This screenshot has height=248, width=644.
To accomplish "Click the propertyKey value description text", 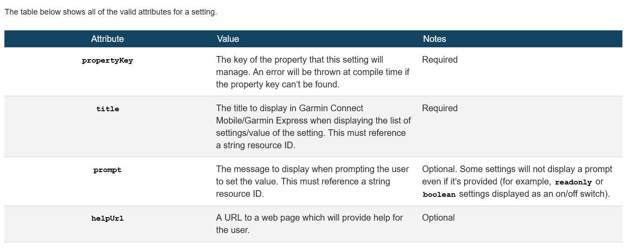I will [x=312, y=72].
